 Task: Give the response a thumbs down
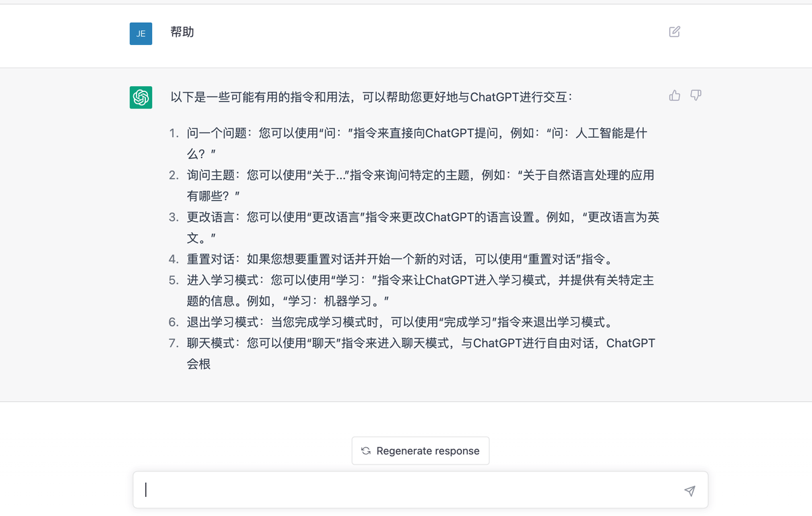(696, 95)
